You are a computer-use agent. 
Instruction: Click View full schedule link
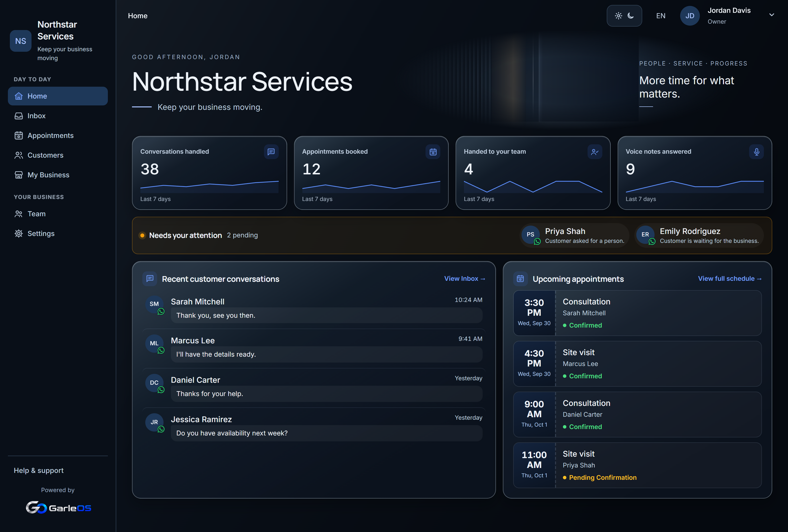730,278
